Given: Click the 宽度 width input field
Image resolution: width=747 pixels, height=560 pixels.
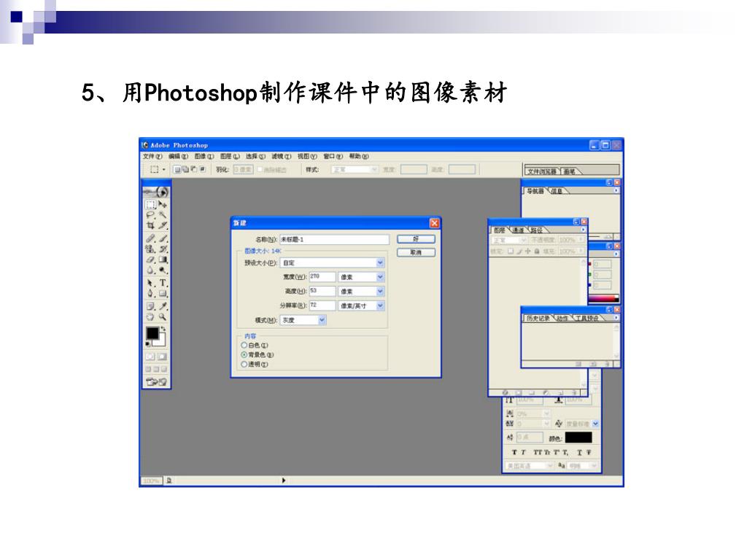Looking at the screenshot, I should [x=322, y=276].
